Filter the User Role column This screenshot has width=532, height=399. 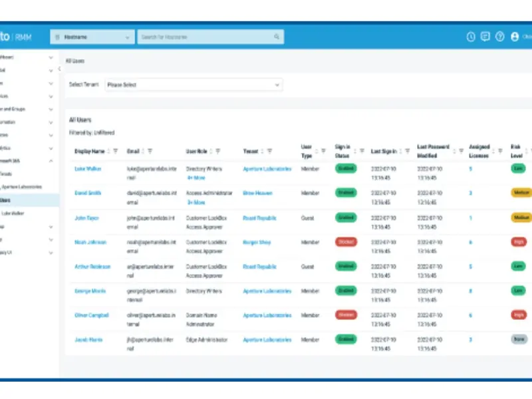pos(218,151)
